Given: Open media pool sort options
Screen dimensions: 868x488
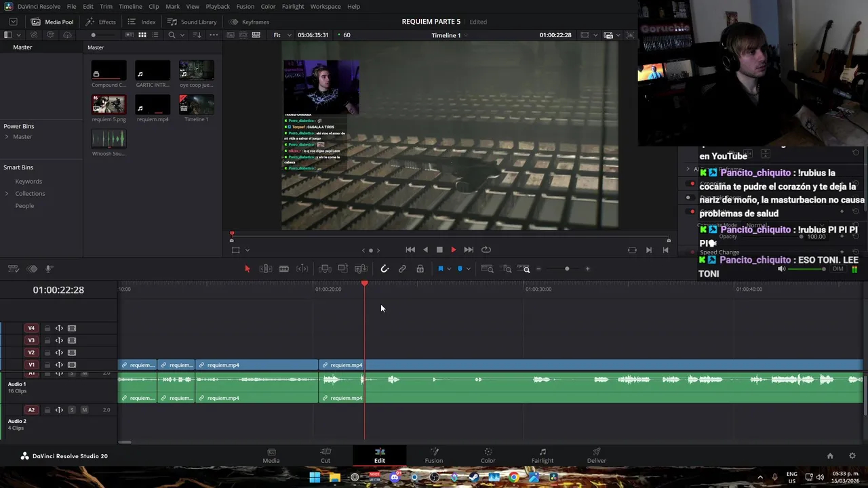Looking at the screenshot, I should coord(197,35).
